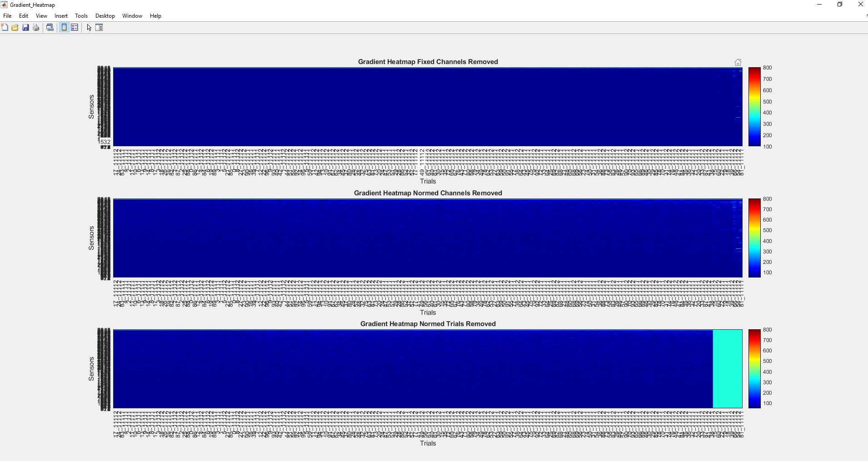Open the Tools menu

pos(81,16)
